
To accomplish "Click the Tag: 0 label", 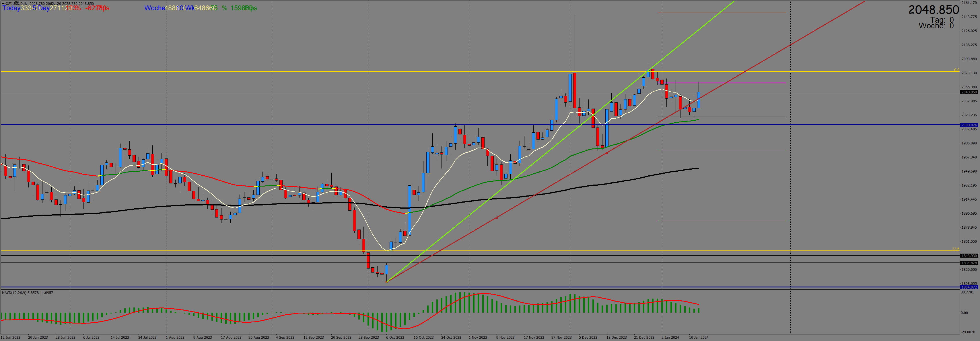I will tap(942, 20).
